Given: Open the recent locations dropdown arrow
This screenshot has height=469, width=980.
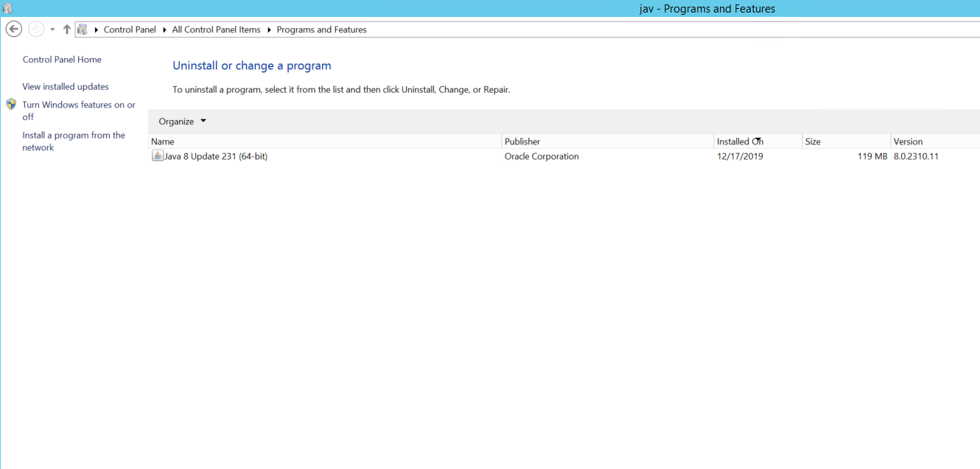Looking at the screenshot, I should click(x=52, y=29).
